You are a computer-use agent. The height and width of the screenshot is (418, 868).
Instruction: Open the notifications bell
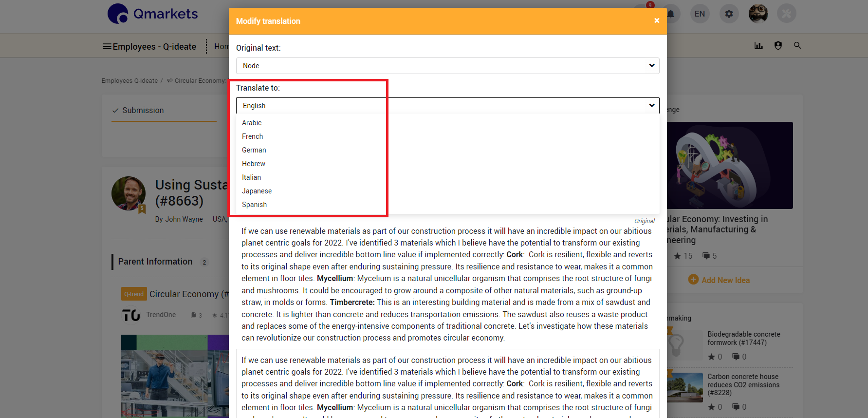671,14
